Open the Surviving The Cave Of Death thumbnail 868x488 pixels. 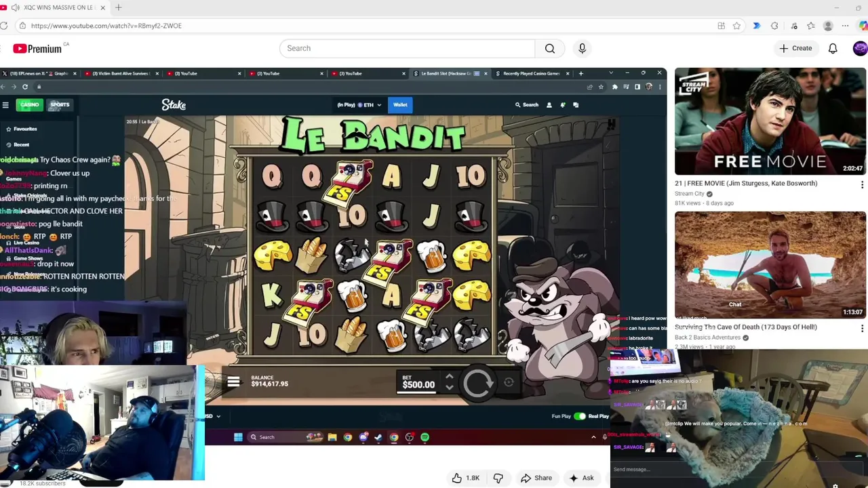(x=770, y=265)
